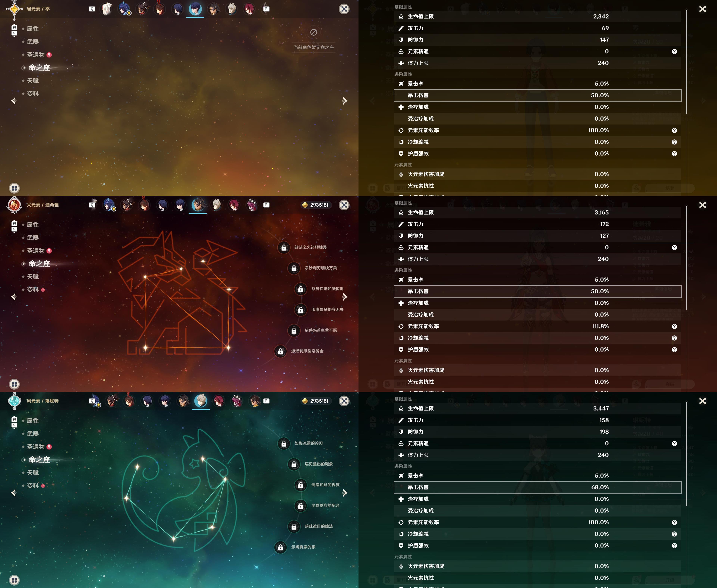Click the 当前角色暂无命之座 message
This screenshot has width=717, height=588.
tap(314, 47)
